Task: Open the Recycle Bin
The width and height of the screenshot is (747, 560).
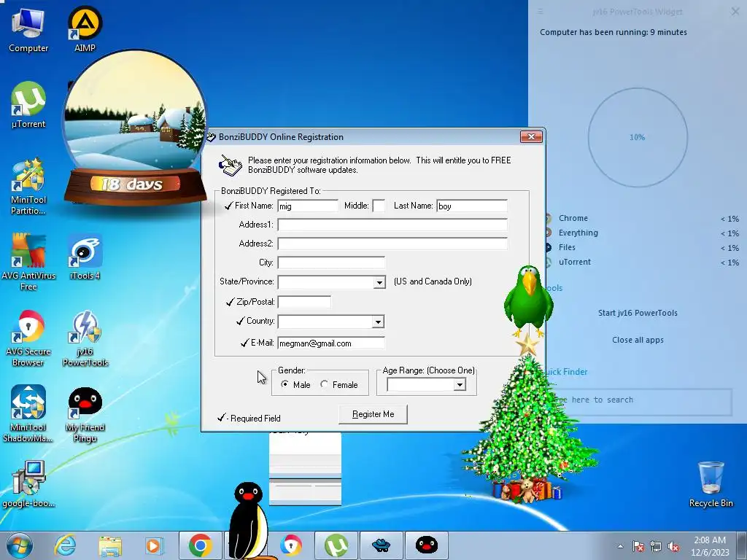Action: point(711,484)
